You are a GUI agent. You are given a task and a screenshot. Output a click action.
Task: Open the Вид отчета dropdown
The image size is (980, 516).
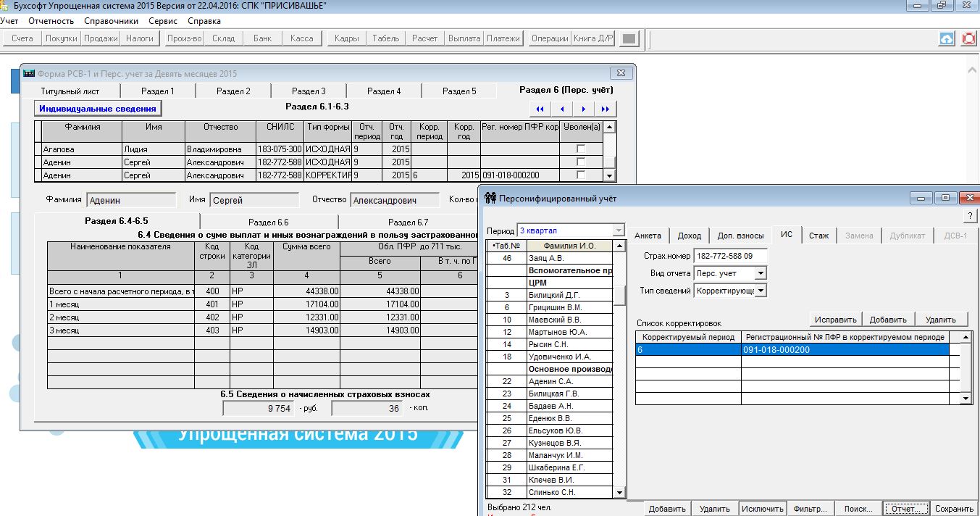[x=760, y=274]
